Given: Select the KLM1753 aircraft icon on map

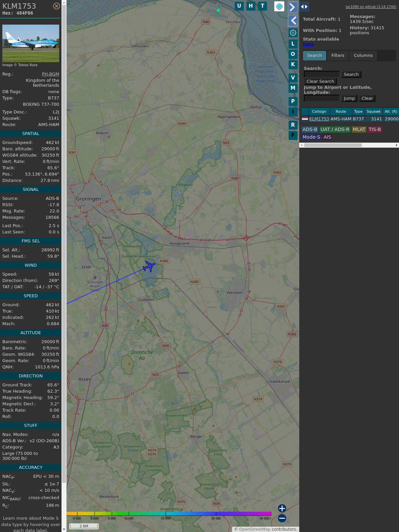Looking at the screenshot, I should coord(149,266).
